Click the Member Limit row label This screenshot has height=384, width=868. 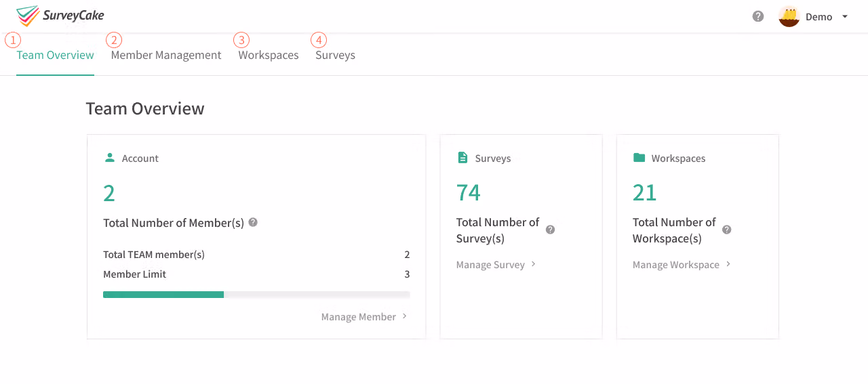tap(134, 274)
